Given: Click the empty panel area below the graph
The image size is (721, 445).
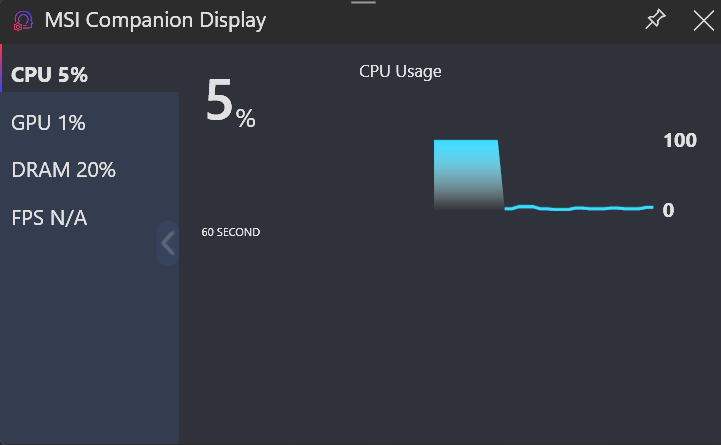Looking at the screenshot, I should [x=450, y=340].
